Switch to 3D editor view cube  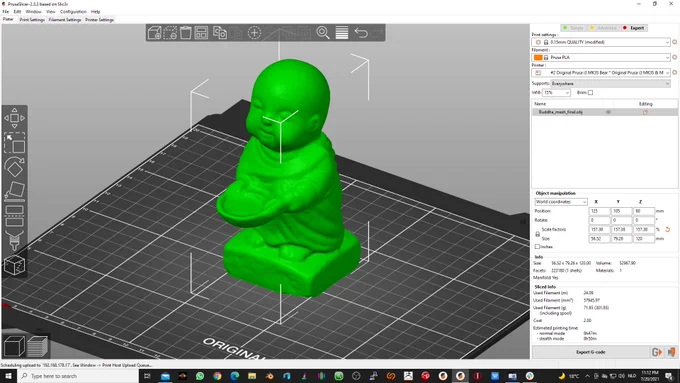pos(14,346)
